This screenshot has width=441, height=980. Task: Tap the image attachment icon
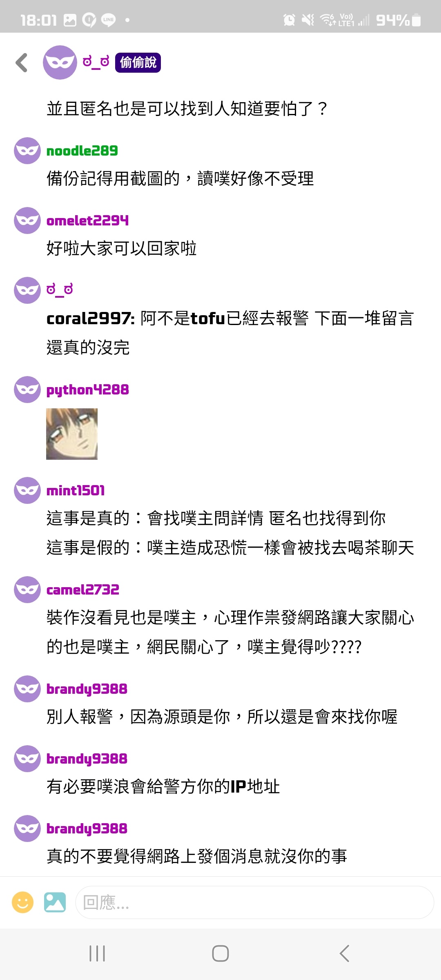coord(55,902)
